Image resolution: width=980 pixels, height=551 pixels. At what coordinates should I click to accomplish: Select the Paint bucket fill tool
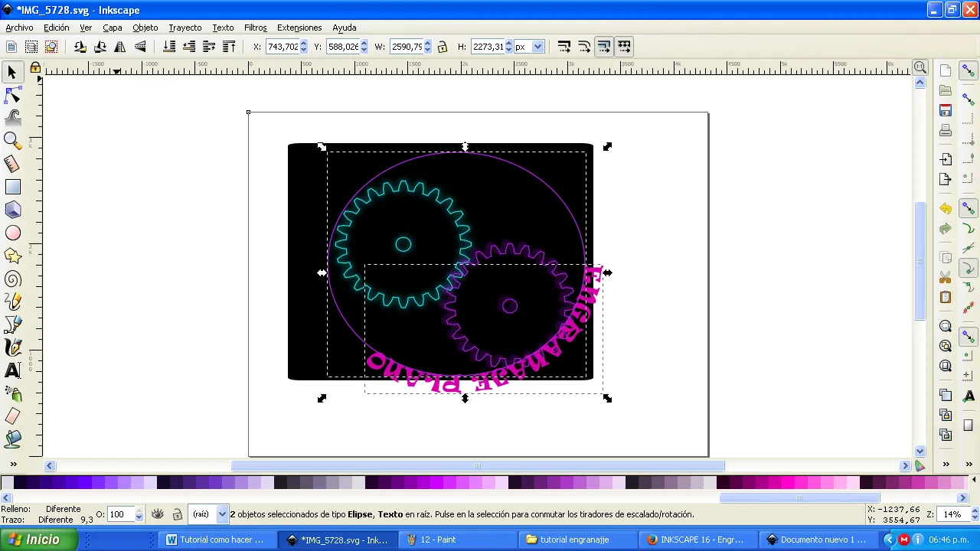pyautogui.click(x=12, y=439)
